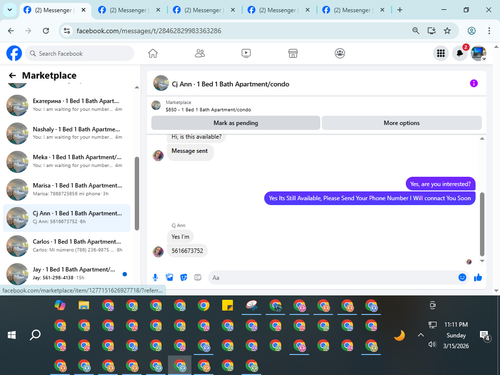Open Chrome three-dot menu

[x=489, y=31]
